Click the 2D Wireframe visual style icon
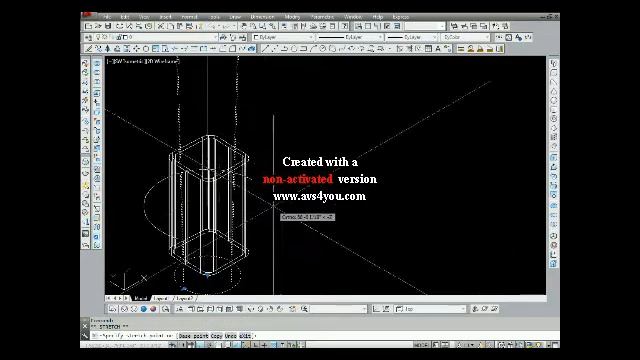Screen dimensions: 640x360 pyautogui.click(x=112, y=309)
